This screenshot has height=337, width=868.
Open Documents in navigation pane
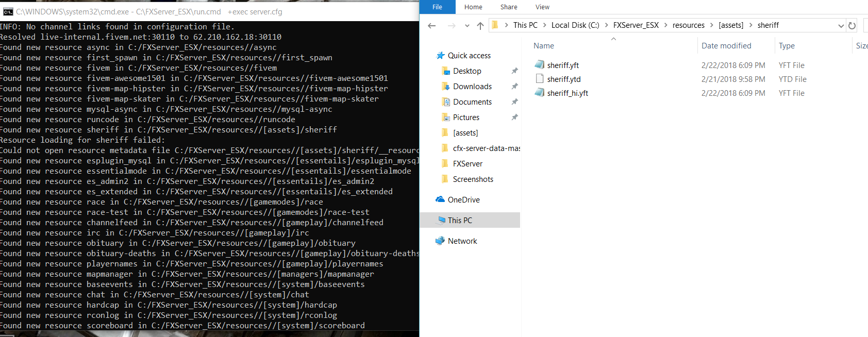click(x=472, y=102)
